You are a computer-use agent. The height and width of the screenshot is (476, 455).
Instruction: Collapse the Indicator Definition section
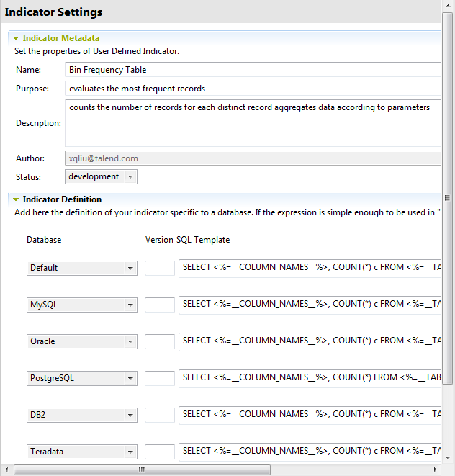[x=15, y=199]
